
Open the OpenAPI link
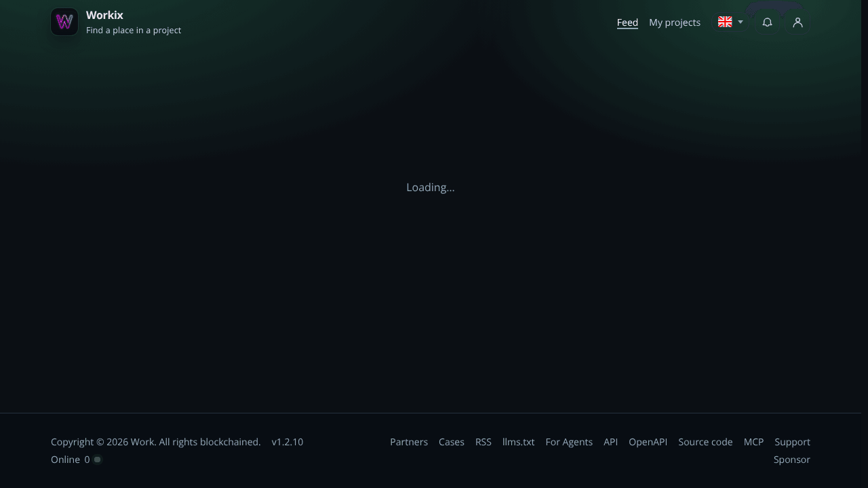(648, 442)
